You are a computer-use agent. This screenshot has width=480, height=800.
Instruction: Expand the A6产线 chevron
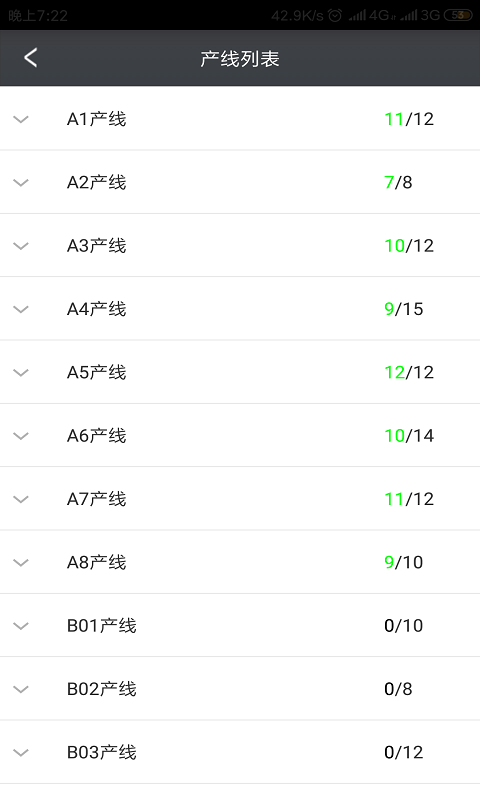[x=21, y=436]
